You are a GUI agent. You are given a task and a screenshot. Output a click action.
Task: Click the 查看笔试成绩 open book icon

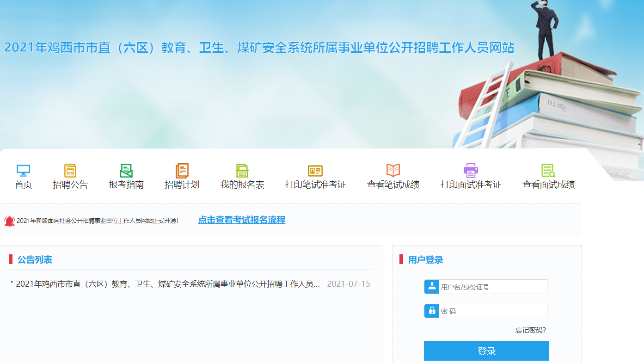[x=393, y=171]
